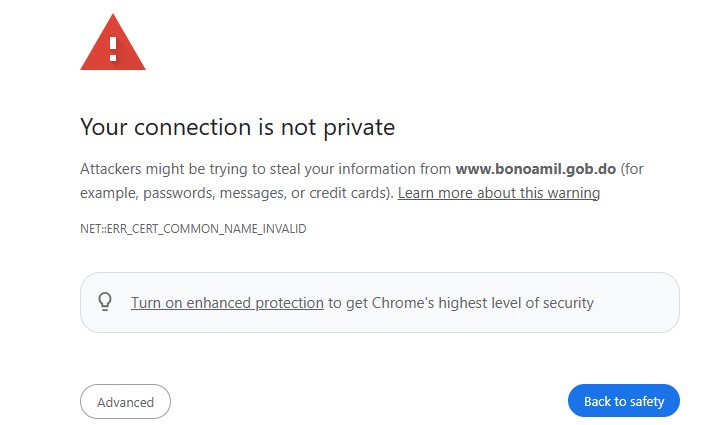Follow the "Turn on enhanced protection" link

tap(227, 302)
